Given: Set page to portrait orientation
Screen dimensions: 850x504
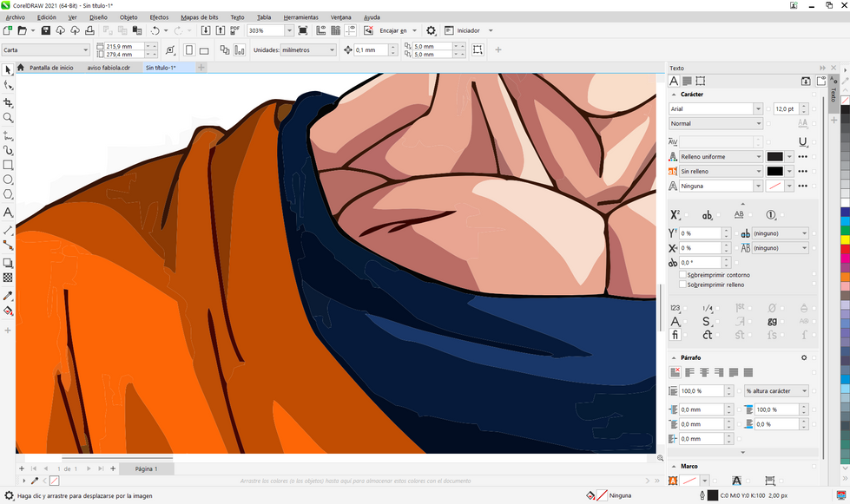Looking at the screenshot, I should [x=189, y=49].
